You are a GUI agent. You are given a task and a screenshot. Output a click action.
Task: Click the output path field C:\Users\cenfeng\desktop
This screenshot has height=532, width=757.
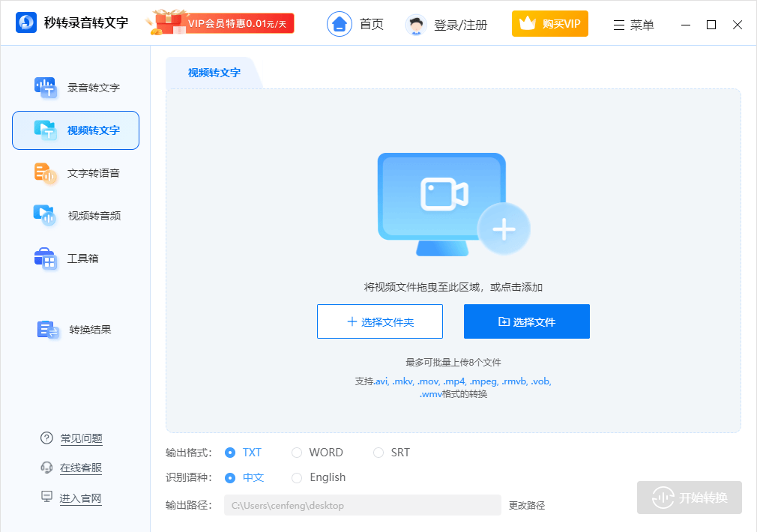pos(363,506)
